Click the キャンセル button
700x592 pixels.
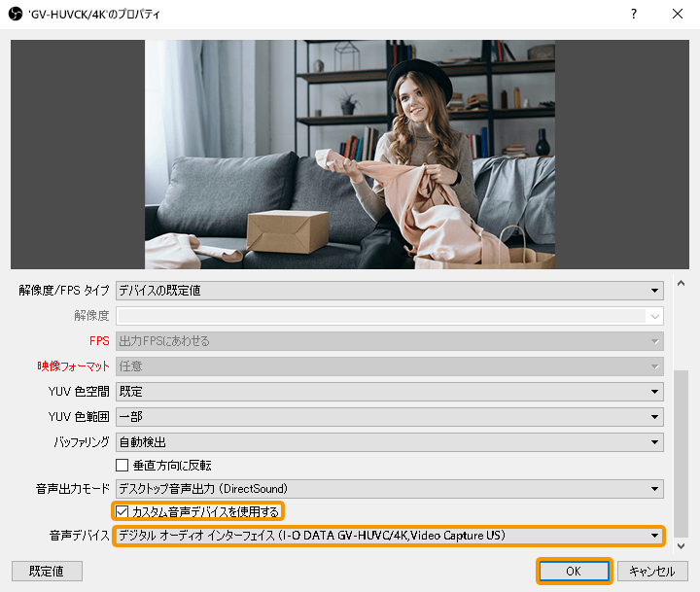point(652,571)
